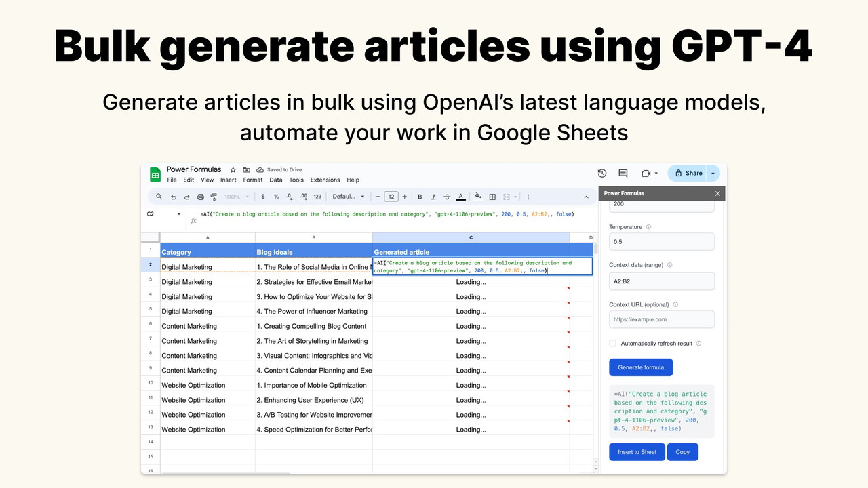
Task: Click the Print icon
Action: [200, 197]
